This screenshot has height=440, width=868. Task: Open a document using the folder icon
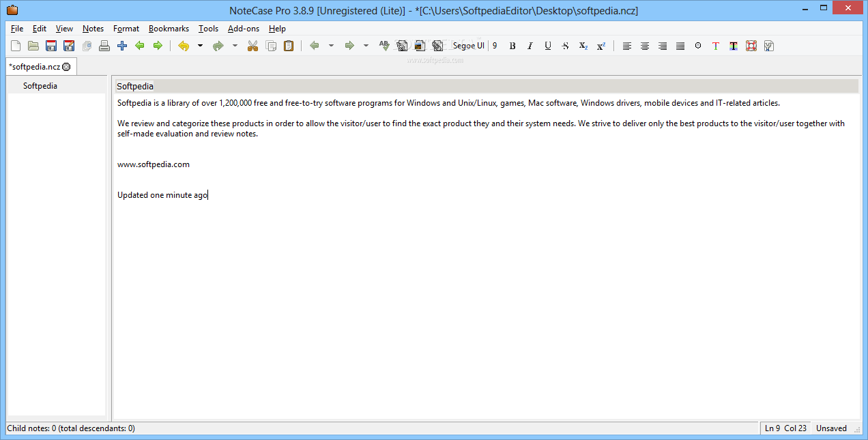(x=33, y=46)
